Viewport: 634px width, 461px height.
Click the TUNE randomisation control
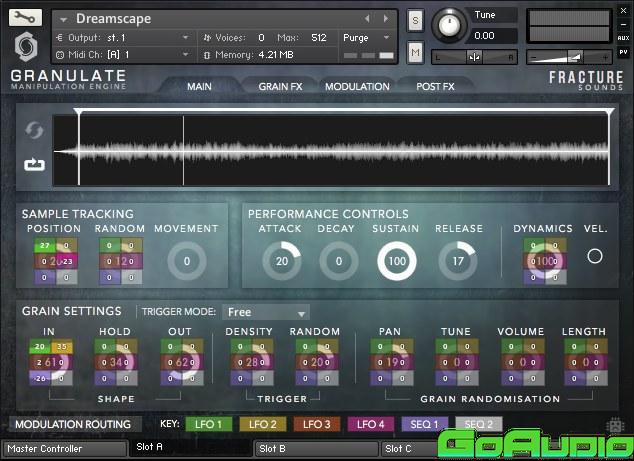tap(456, 362)
